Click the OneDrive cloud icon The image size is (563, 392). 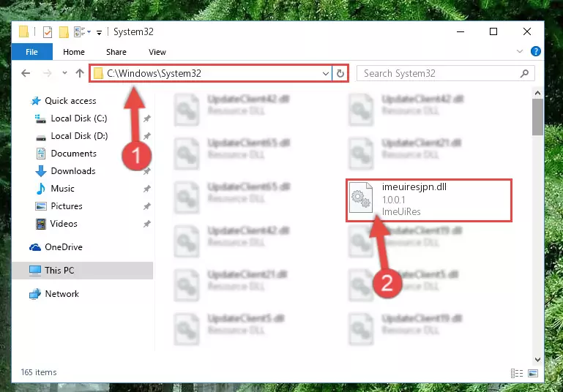pos(35,247)
